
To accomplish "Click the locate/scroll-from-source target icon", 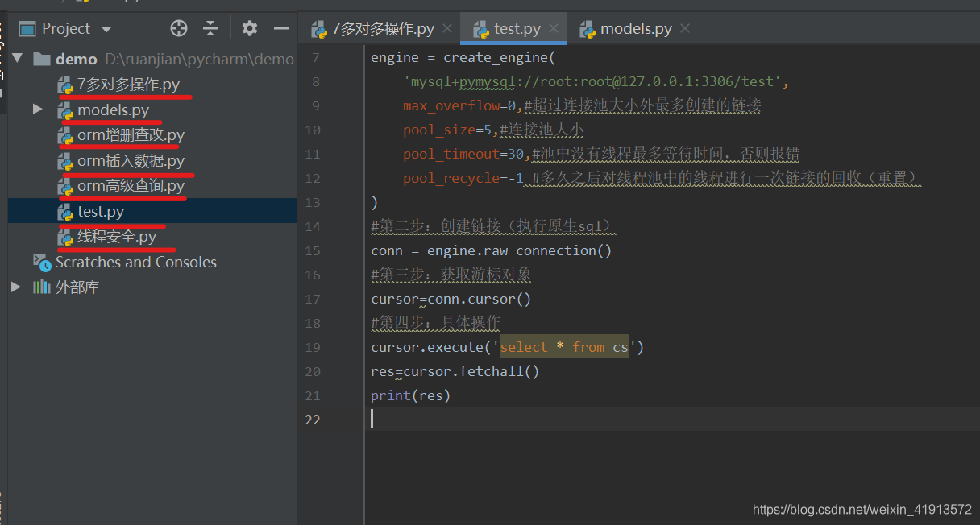I will (x=179, y=29).
